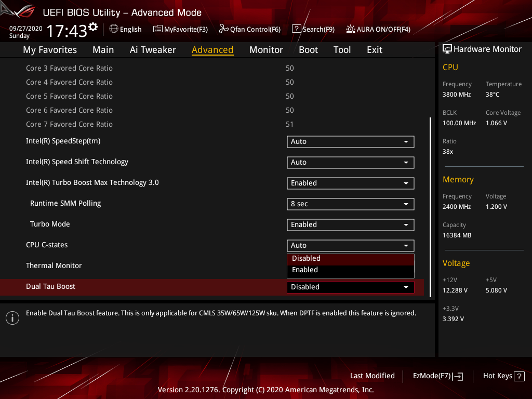The image size is (532, 399).
Task: Click the memory capacity 16384 MB value
Action: point(457,235)
